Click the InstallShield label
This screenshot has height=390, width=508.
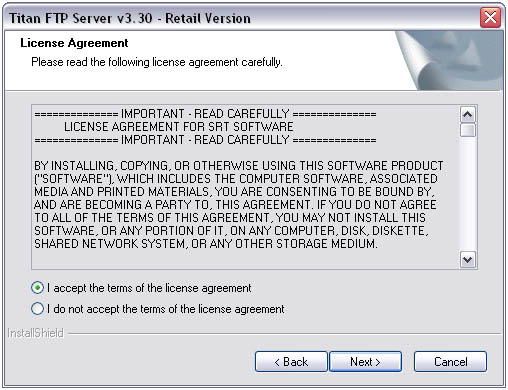[x=35, y=333]
